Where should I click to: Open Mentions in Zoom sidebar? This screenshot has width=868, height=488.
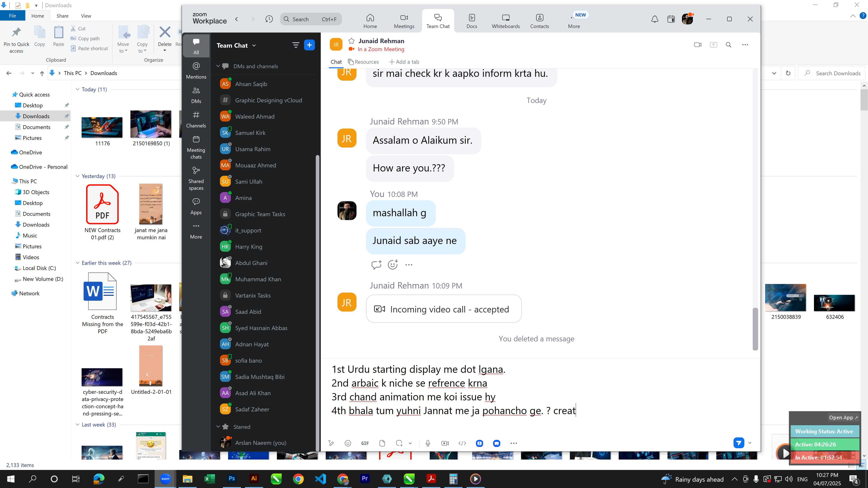(x=196, y=71)
